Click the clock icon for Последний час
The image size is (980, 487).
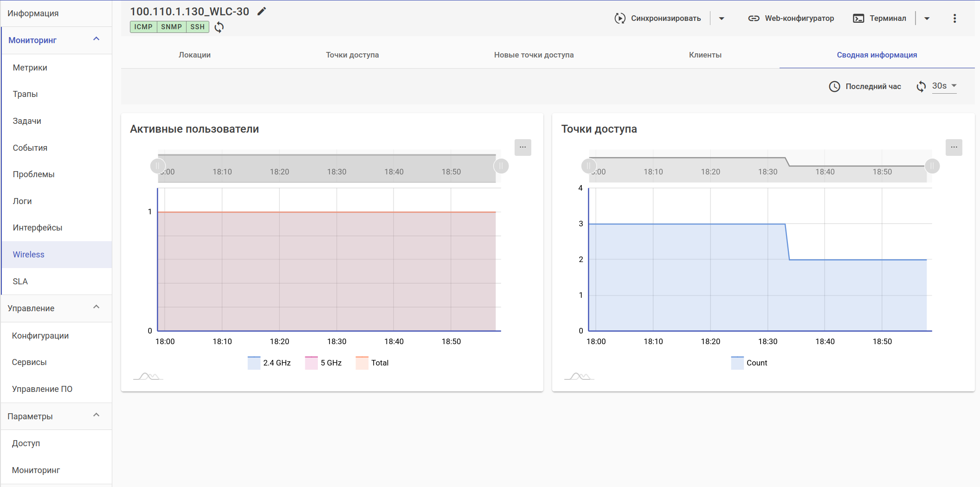coord(834,87)
